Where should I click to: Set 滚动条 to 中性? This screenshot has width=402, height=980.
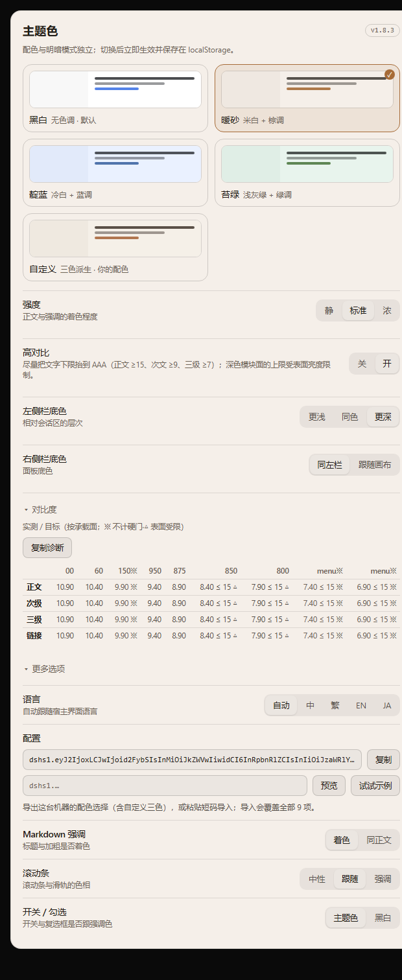coord(317,879)
